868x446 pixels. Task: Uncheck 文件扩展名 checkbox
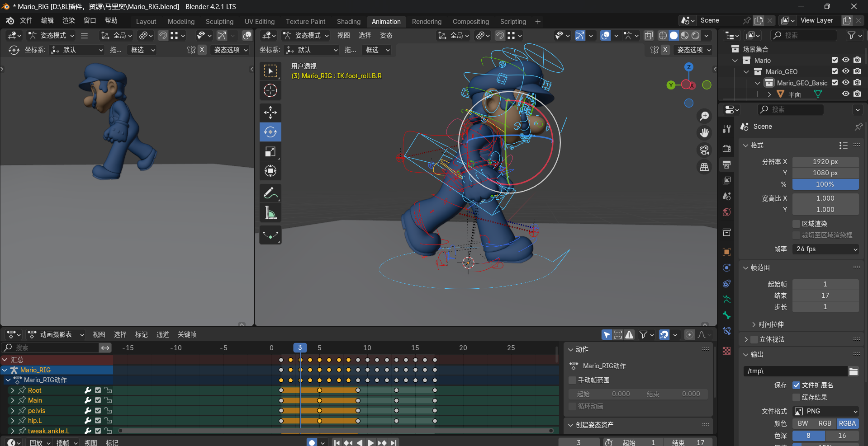797,385
